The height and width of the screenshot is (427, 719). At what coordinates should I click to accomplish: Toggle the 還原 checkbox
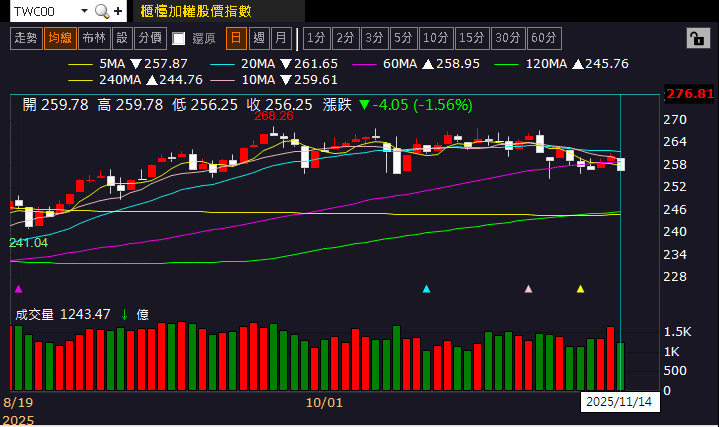coord(178,39)
